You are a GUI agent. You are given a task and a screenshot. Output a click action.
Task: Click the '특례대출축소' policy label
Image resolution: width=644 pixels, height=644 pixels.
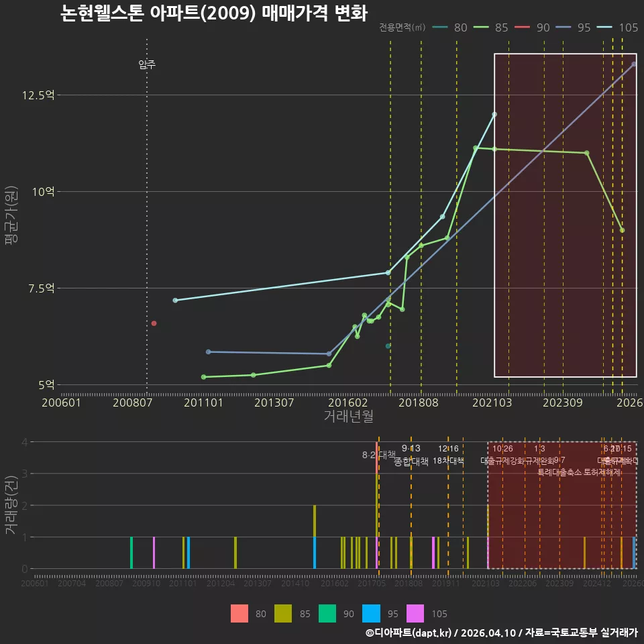(560, 472)
